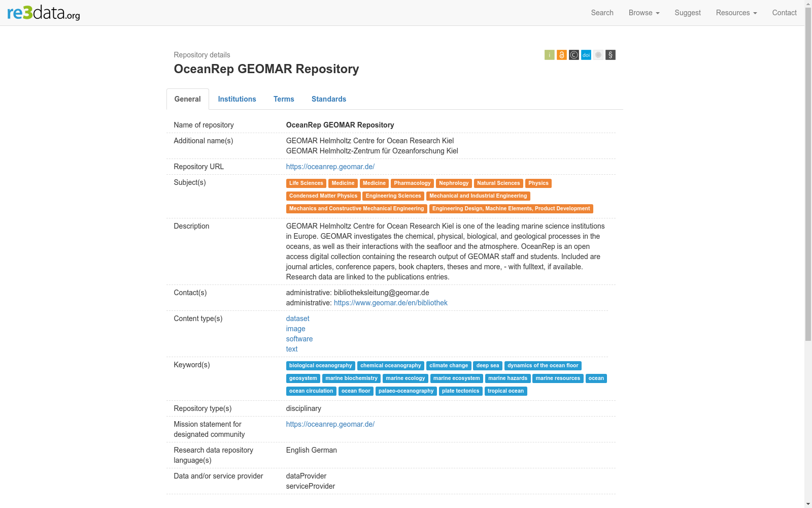
Task: Click the image content type link
Action: [x=296, y=329]
